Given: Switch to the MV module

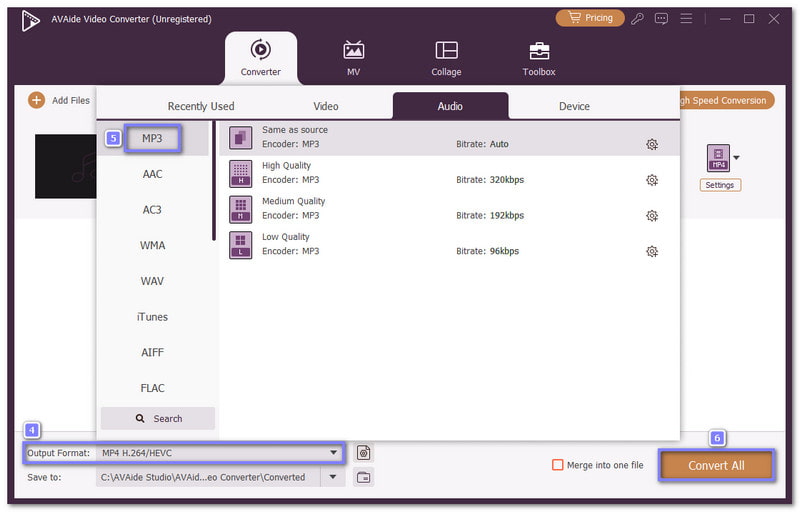Looking at the screenshot, I should pos(353,57).
